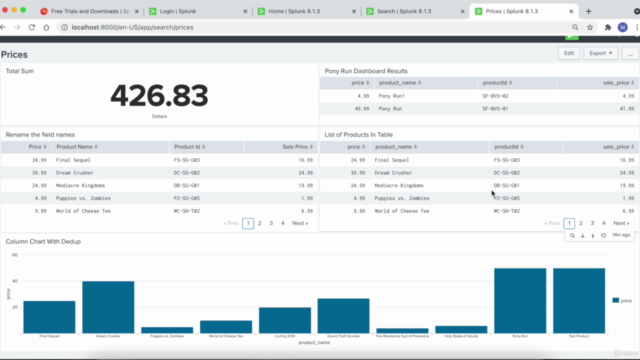Open the browser extensions puzzle icon

tap(608, 27)
